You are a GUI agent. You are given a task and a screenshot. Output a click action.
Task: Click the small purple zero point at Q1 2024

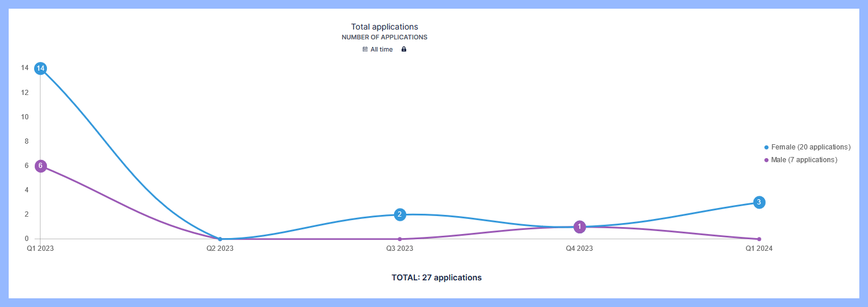point(759,239)
